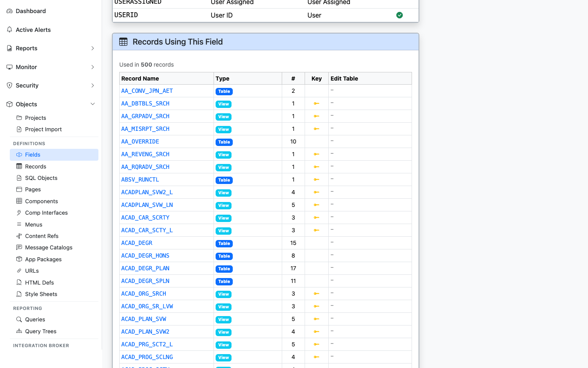Click the Style Sheets file icon

(x=19, y=294)
